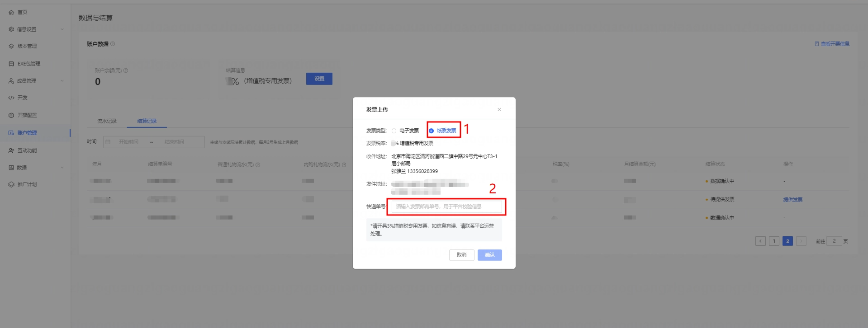868x328 pixels.
Task: Click the home icon beside 首页
Action: click(x=11, y=12)
